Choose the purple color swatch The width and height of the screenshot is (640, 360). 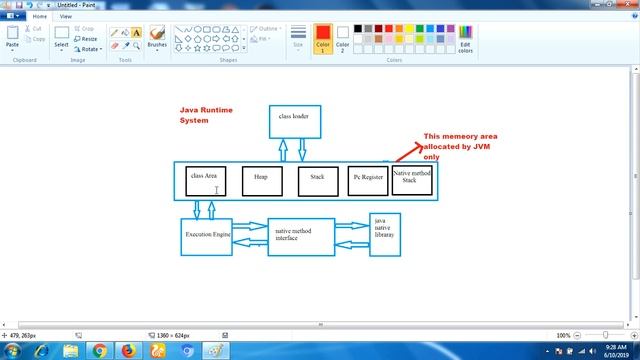[x=451, y=29]
